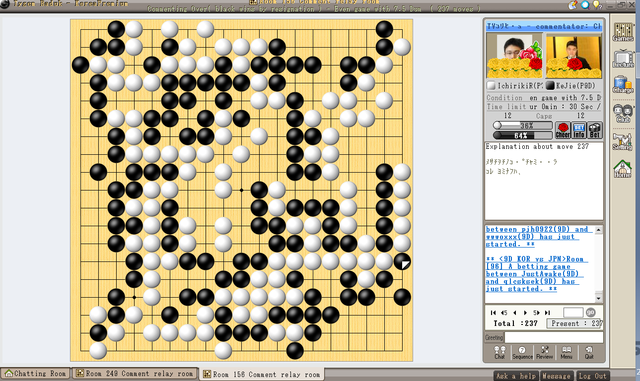View the KeJie player photo
Image resolution: width=640 pixels, height=381 pixels.
click(x=573, y=56)
